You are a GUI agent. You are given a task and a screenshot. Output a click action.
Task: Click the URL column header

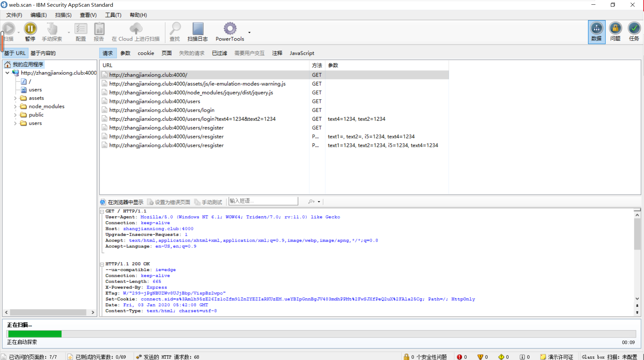[x=204, y=65]
